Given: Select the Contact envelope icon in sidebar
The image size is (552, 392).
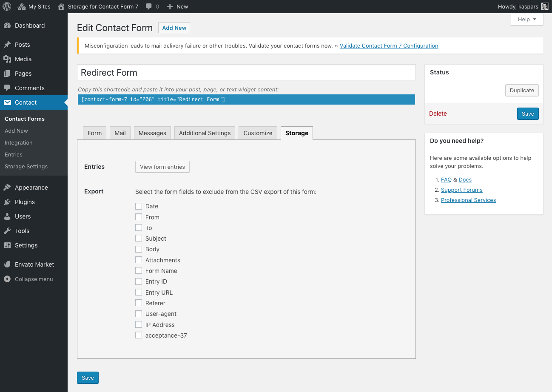Looking at the screenshot, I should click(x=7, y=102).
